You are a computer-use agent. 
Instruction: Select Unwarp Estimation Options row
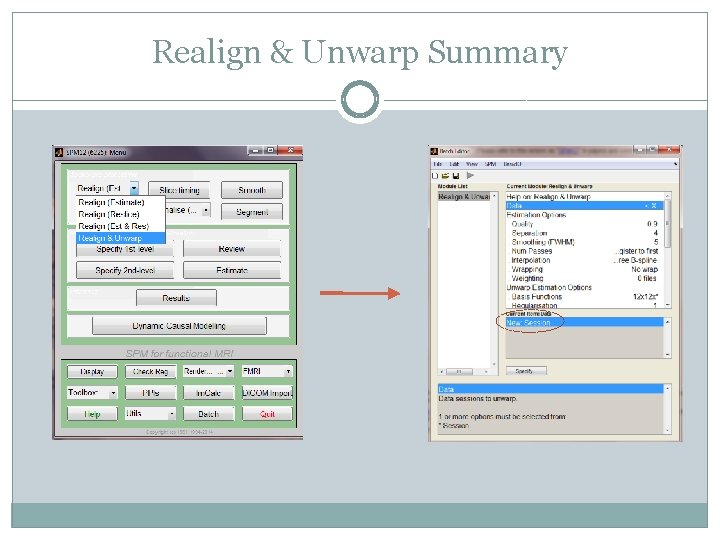[x=585, y=287]
